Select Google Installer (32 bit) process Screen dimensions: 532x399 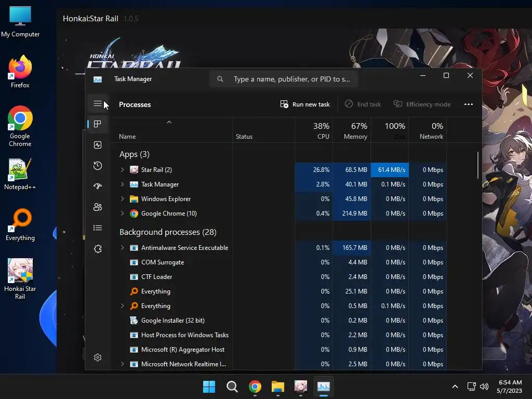tap(279, 321)
